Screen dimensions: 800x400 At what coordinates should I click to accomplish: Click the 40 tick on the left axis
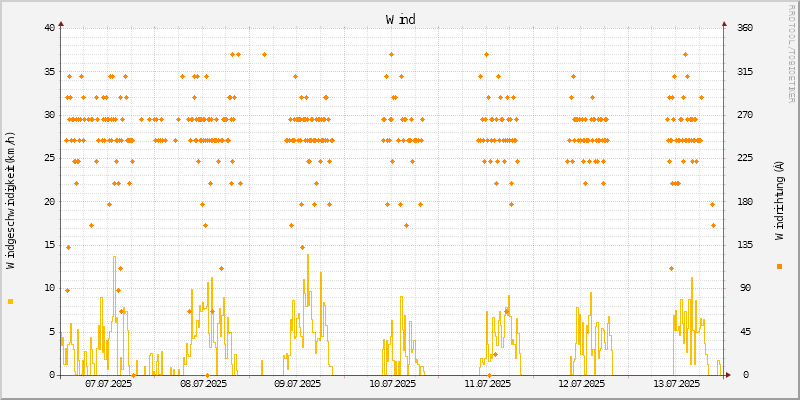click(x=48, y=28)
